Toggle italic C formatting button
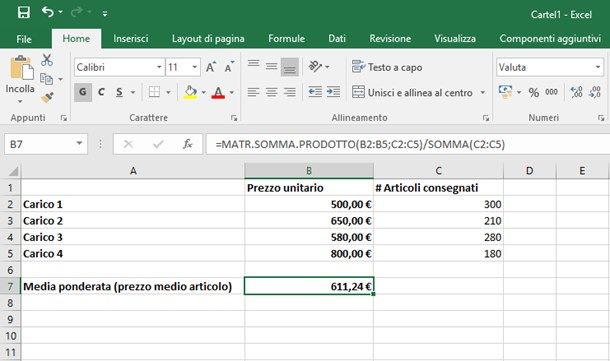This screenshot has height=361, width=610. click(x=101, y=92)
